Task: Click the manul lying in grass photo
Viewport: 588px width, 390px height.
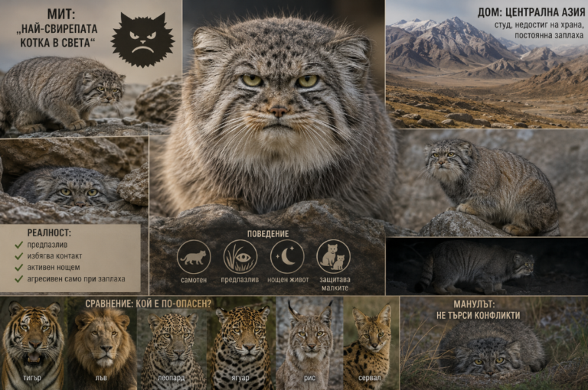Action: (494, 343)
